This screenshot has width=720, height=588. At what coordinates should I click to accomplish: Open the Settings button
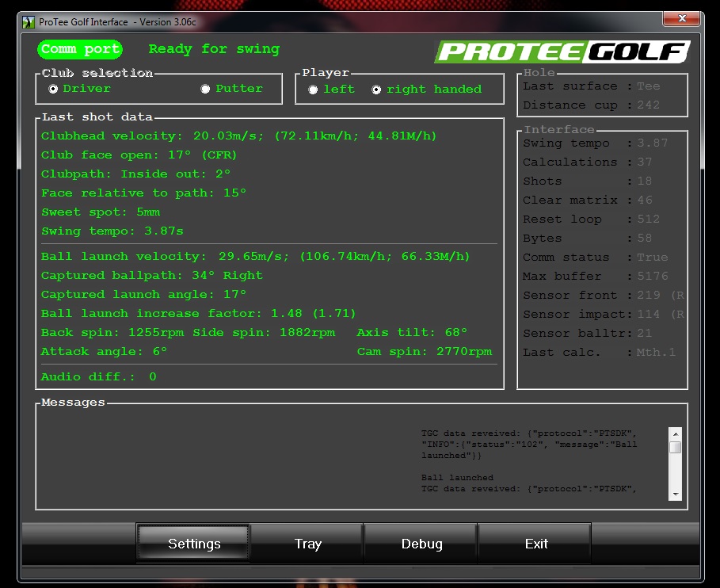pos(193,544)
